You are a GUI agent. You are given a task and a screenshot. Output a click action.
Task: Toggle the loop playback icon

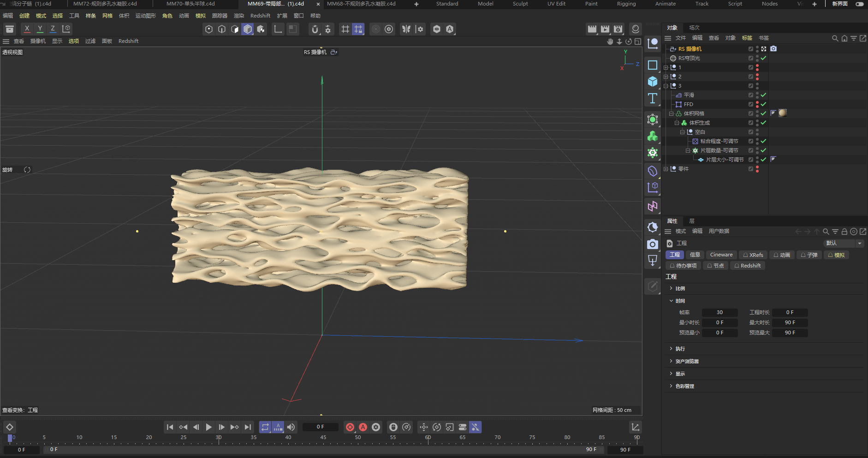(265, 427)
